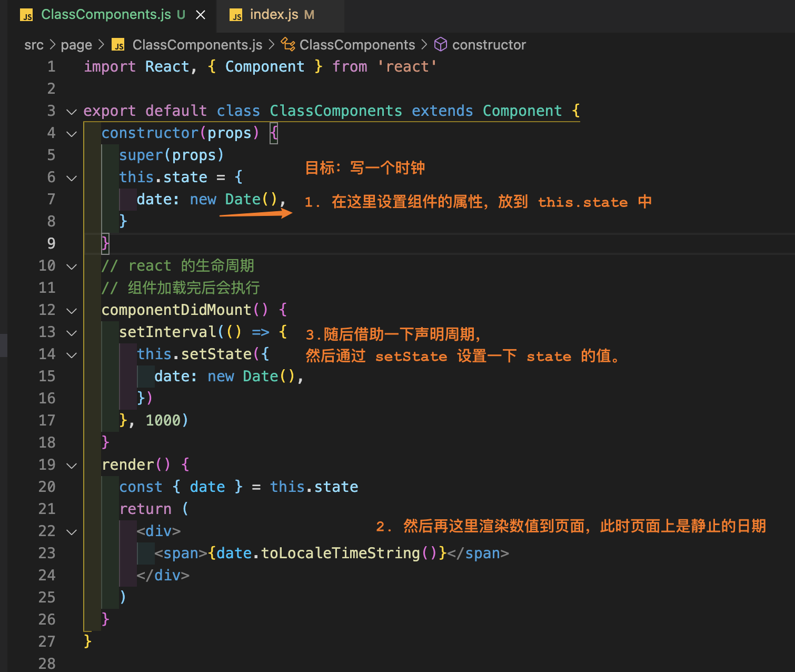
Task: Click line number 9 in the gutter
Action: click(x=51, y=243)
